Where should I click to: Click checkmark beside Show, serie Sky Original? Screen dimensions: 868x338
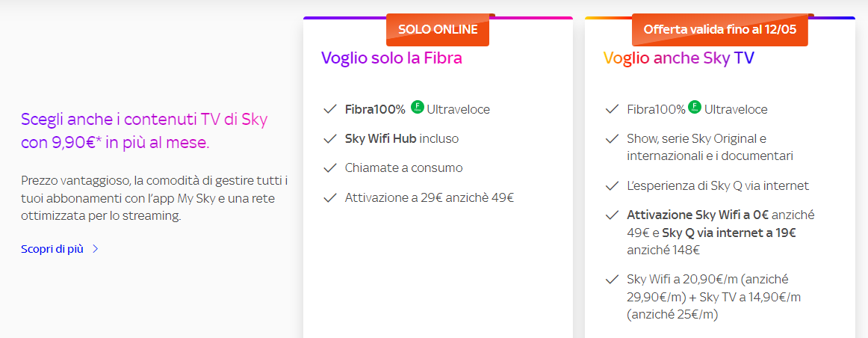click(x=612, y=139)
